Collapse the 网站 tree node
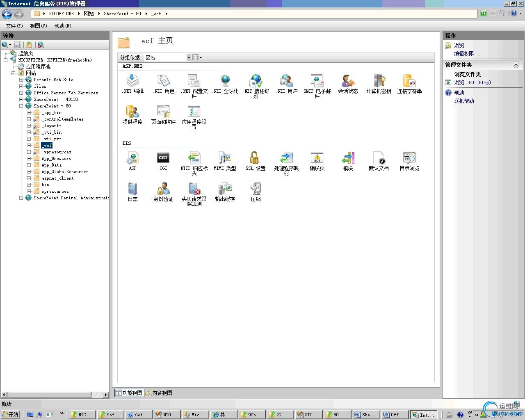 tap(13, 73)
